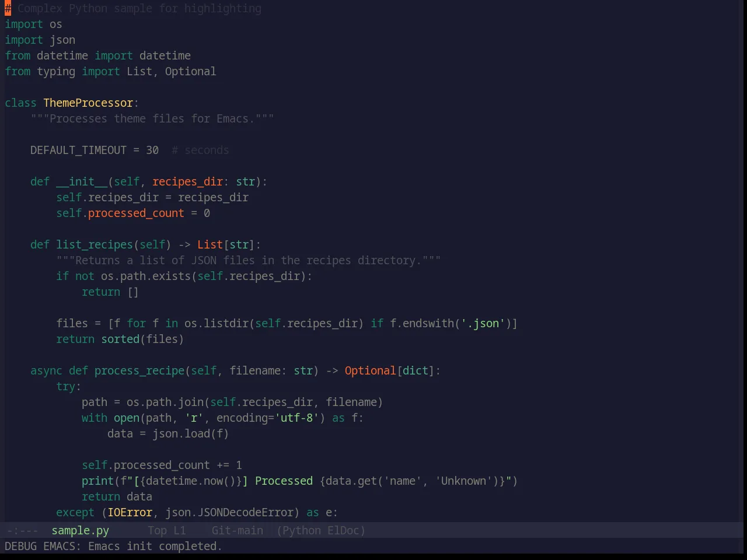Click the '# seconds' comment
Image resolution: width=747 pixels, height=560 pixels.
pos(200,150)
